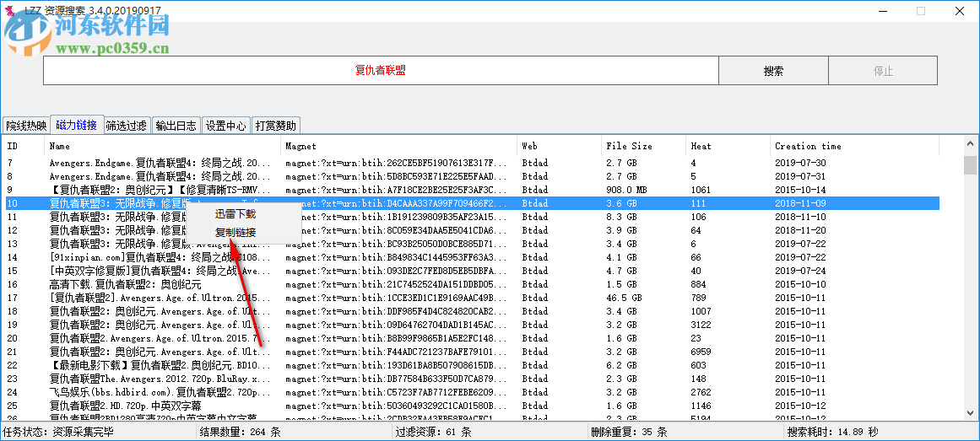Click ID 20 in the results list

pyautogui.click(x=13, y=338)
